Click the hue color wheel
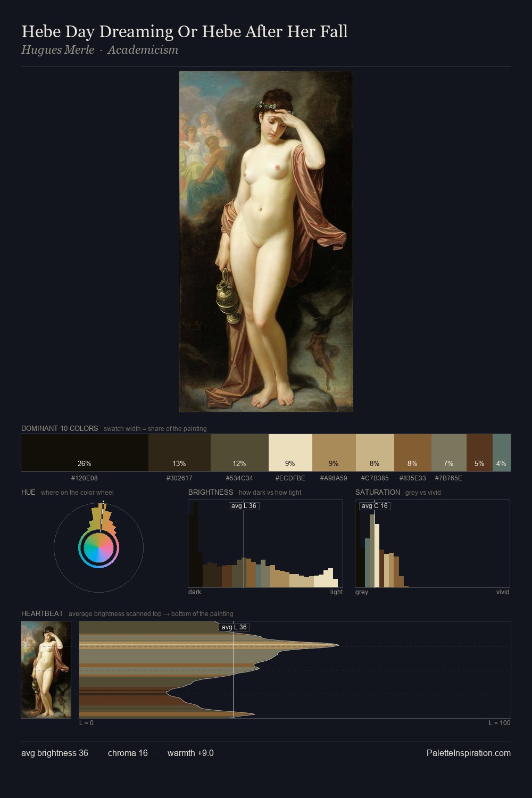The width and height of the screenshot is (532, 798). pos(98,547)
